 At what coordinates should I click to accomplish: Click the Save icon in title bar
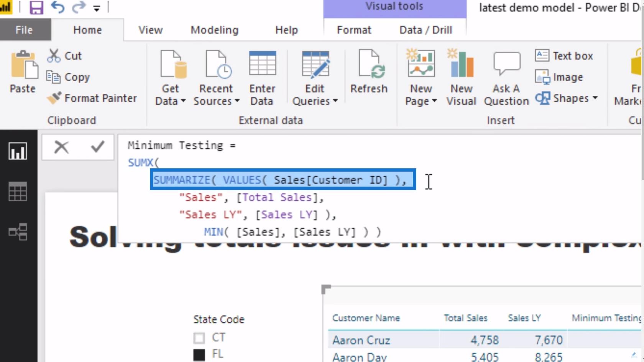point(36,7)
